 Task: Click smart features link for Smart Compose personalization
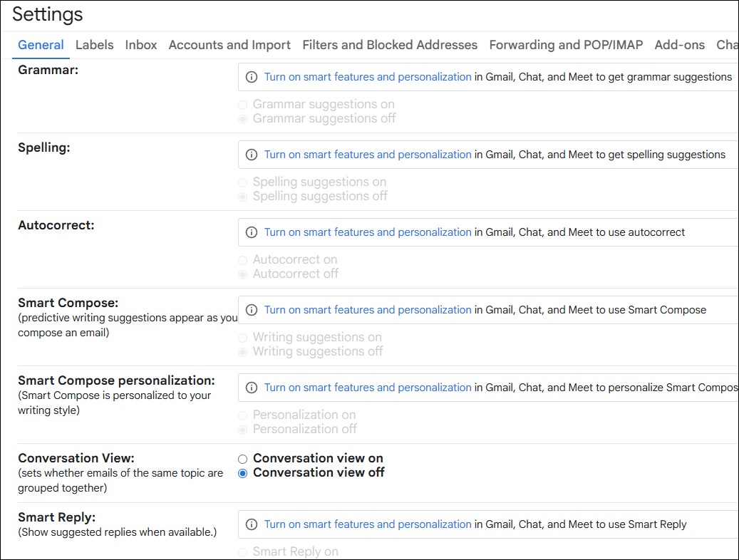coord(368,388)
